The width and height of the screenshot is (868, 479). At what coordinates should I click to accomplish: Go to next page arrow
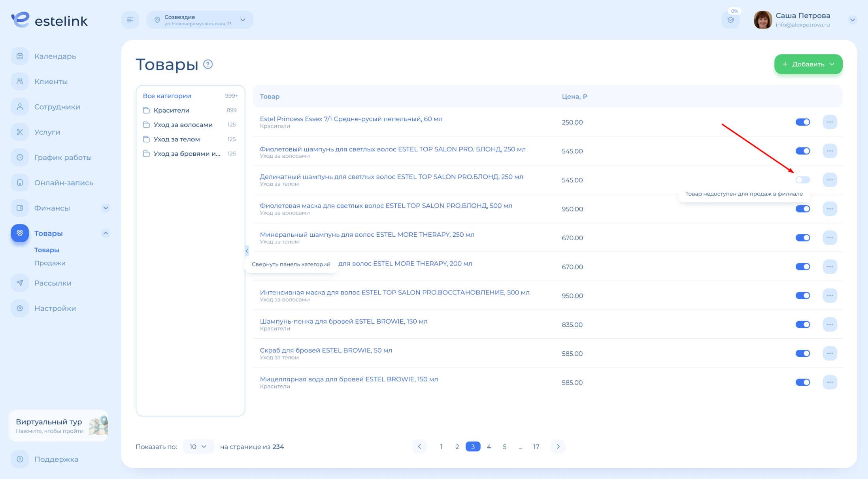coord(558,447)
